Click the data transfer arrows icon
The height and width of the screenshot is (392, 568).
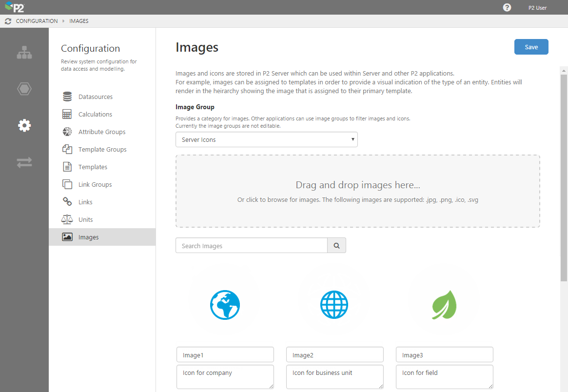(24, 162)
